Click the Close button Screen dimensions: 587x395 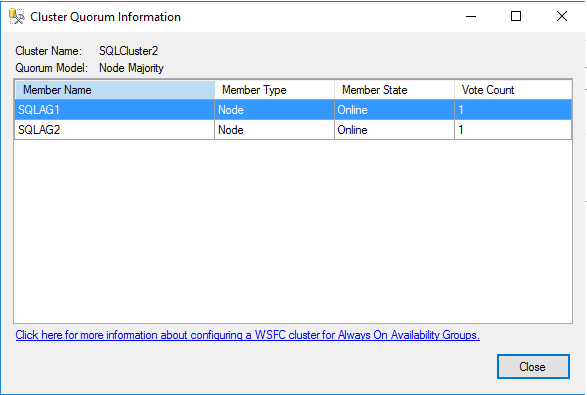click(533, 367)
